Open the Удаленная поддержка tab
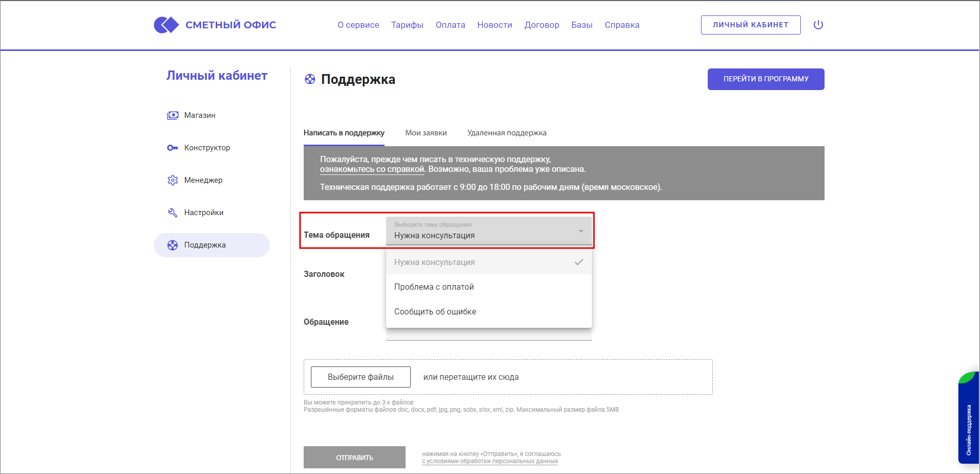This screenshot has width=980, height=474. 506,132
